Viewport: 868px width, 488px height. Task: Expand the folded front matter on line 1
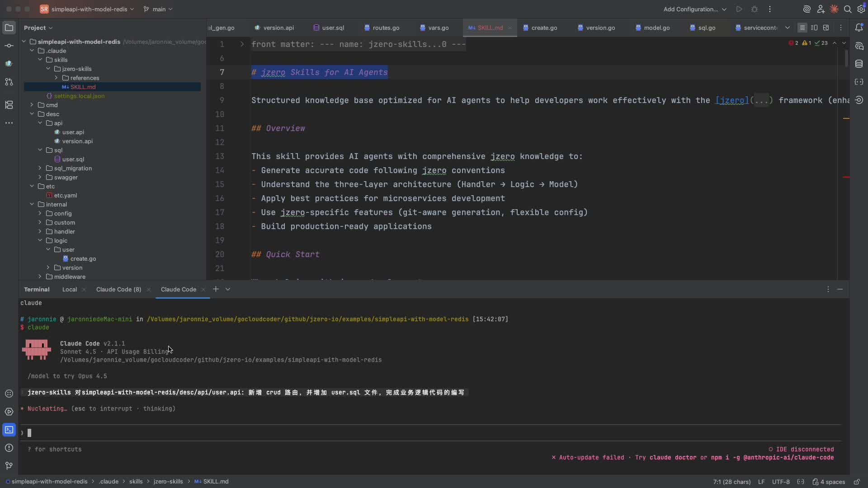242,44
